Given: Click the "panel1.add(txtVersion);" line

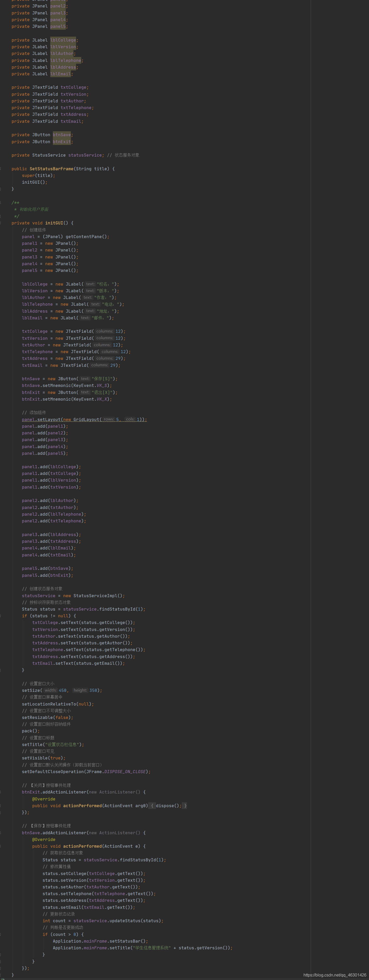Looking at the screenshot, I should click(x=51, y=487).
